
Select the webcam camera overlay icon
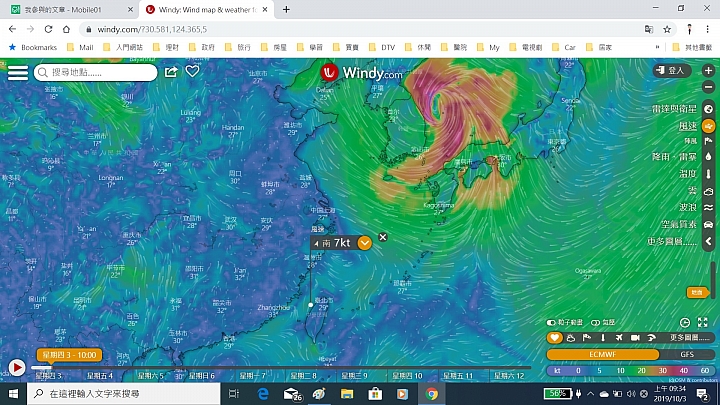635,338
